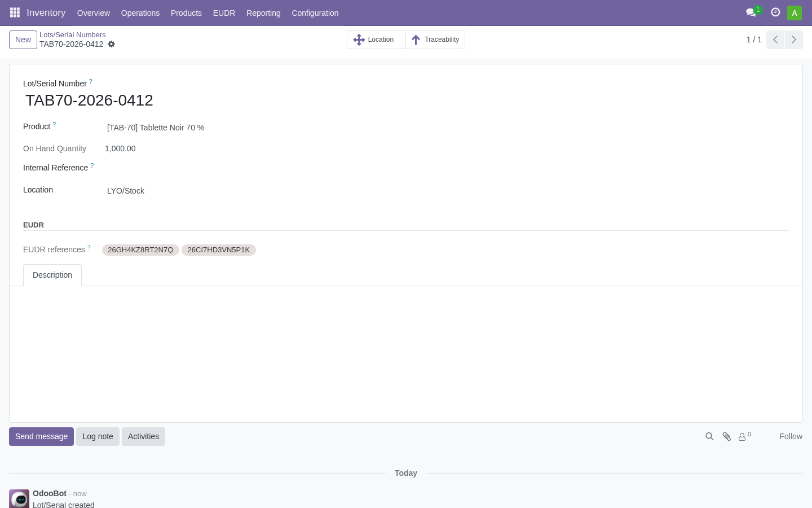Click help tooltip next to Lot/Serial Number
812x508 pixels.
click(x=91, y=81)
